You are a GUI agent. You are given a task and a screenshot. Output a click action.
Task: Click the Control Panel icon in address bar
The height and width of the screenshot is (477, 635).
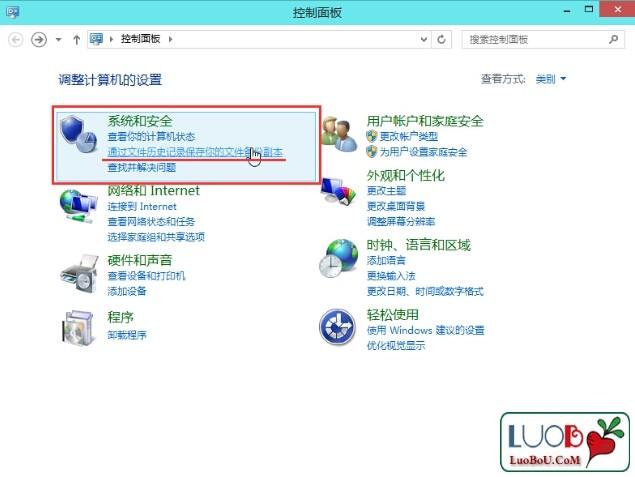96,39
